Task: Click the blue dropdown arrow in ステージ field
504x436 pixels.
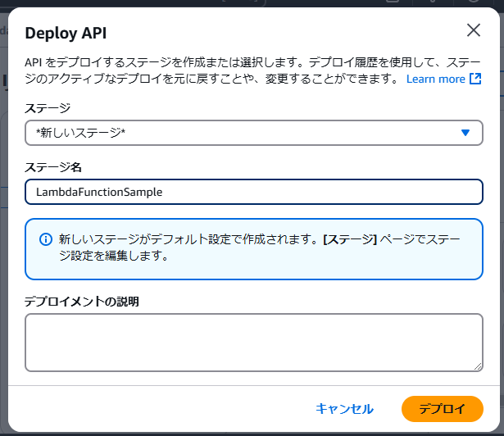Action: (x=465, y=133)
